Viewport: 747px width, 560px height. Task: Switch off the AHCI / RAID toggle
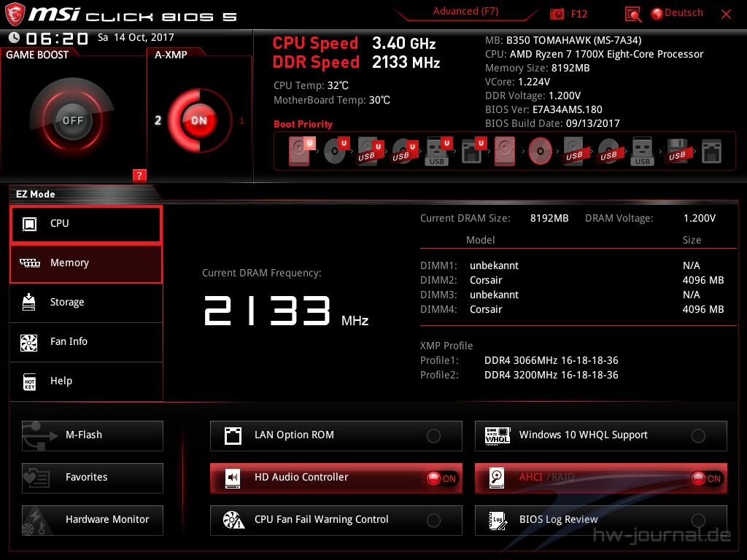pyautogui.click(x=706, y=478)
